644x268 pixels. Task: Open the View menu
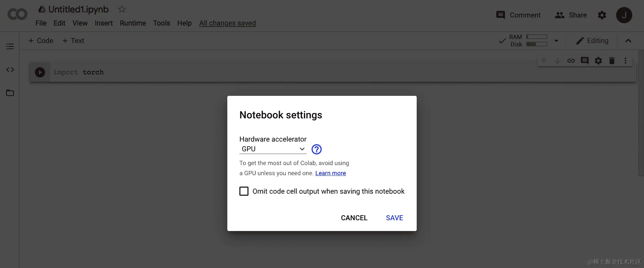pyautogui.click(x=80, y=23)
